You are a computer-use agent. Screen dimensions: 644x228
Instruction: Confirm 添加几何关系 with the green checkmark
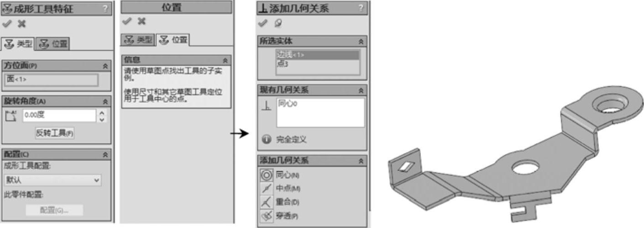point(262,23)
